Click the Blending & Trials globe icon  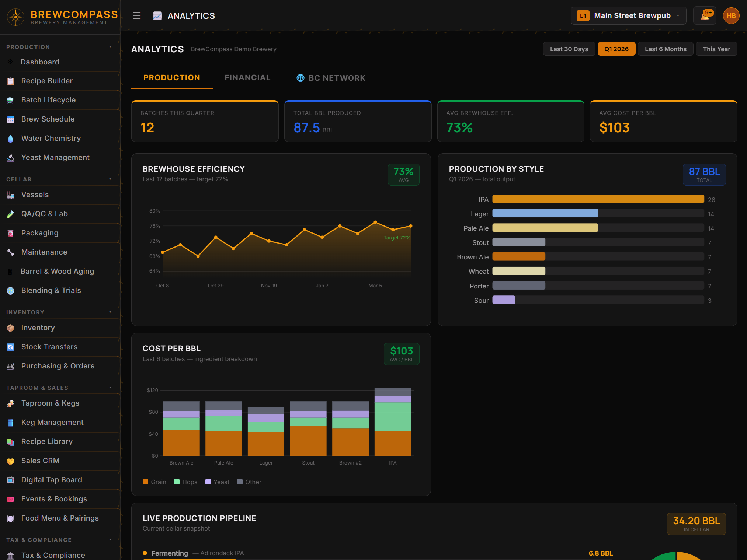point(11,291)
